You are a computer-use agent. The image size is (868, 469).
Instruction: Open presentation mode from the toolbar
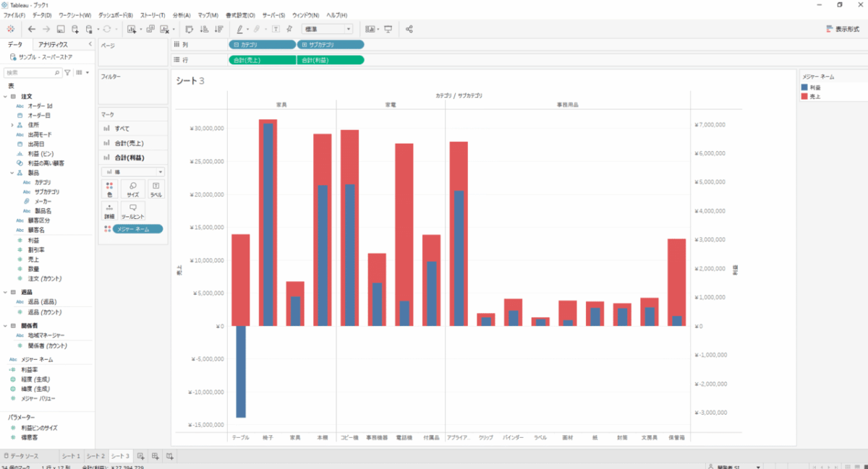[388, 29]
